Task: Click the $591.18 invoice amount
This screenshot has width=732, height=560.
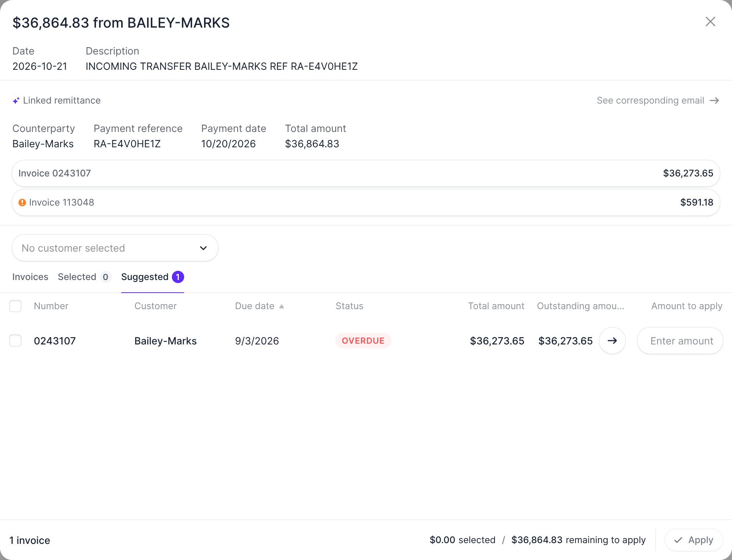Action: tap(697, 203)
